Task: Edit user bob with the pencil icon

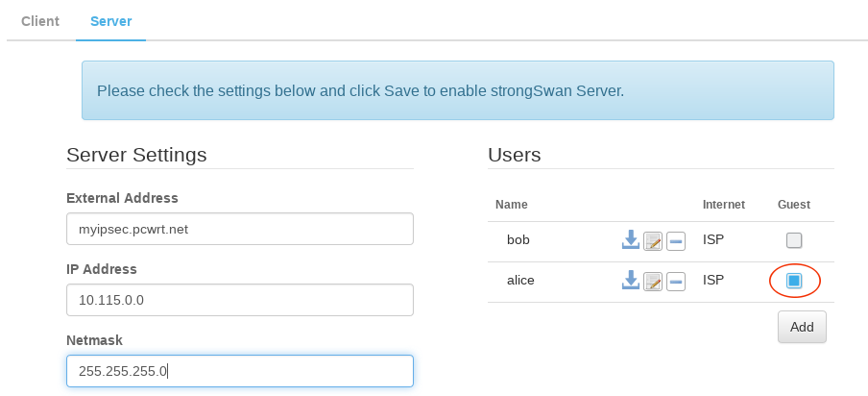Action: [653, 241]
